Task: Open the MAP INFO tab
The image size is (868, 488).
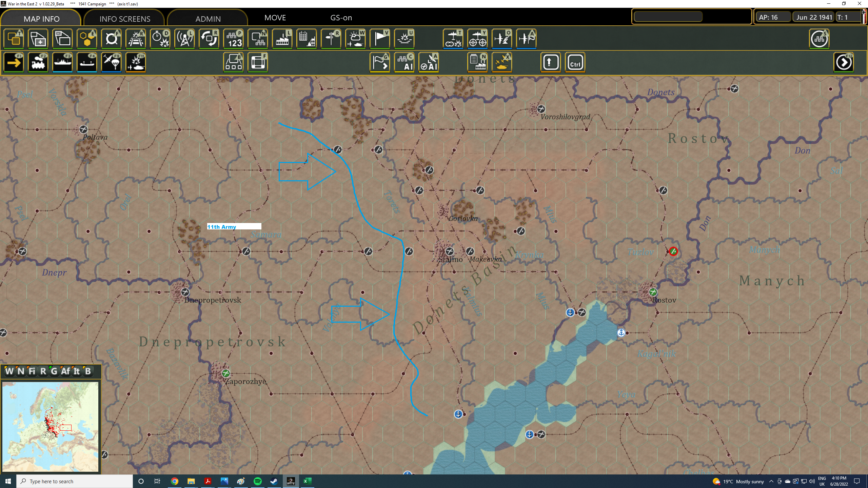Action: (41, 18)
